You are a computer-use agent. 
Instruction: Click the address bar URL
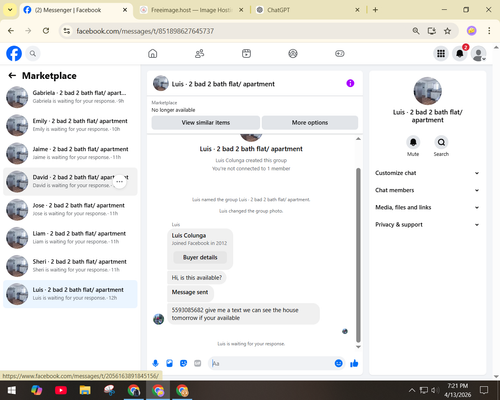(x=145, y=31)
